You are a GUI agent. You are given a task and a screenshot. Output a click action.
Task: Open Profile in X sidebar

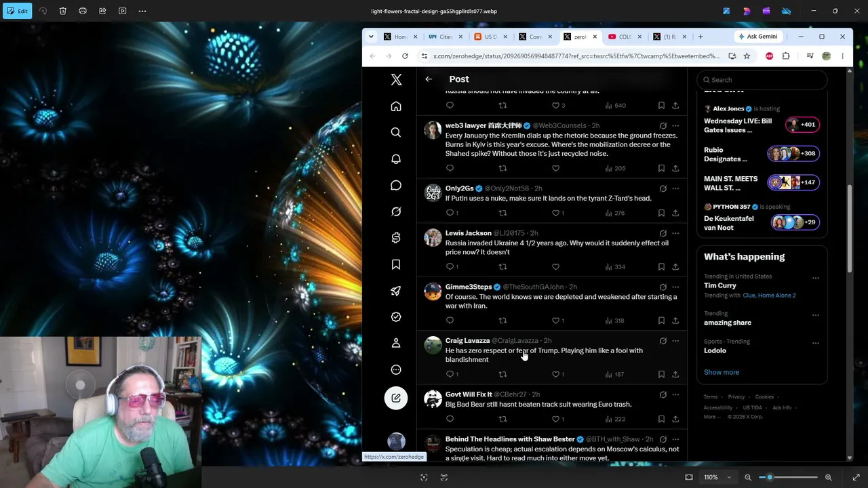pos(396,344)
